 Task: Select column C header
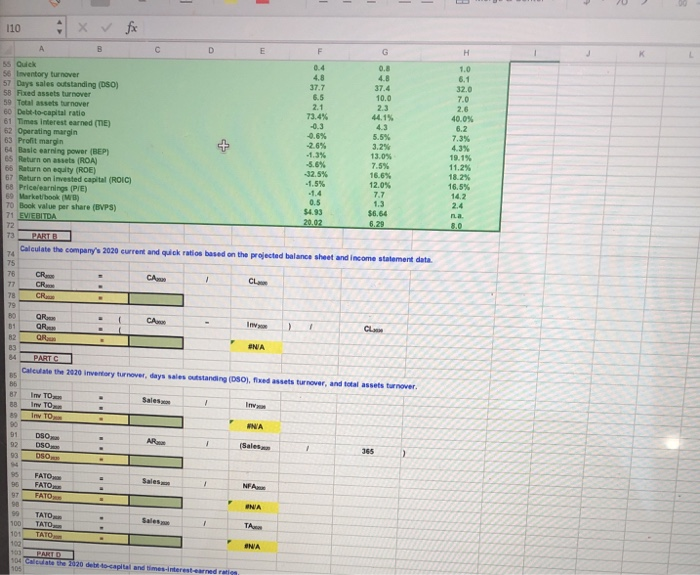(157, 50)
